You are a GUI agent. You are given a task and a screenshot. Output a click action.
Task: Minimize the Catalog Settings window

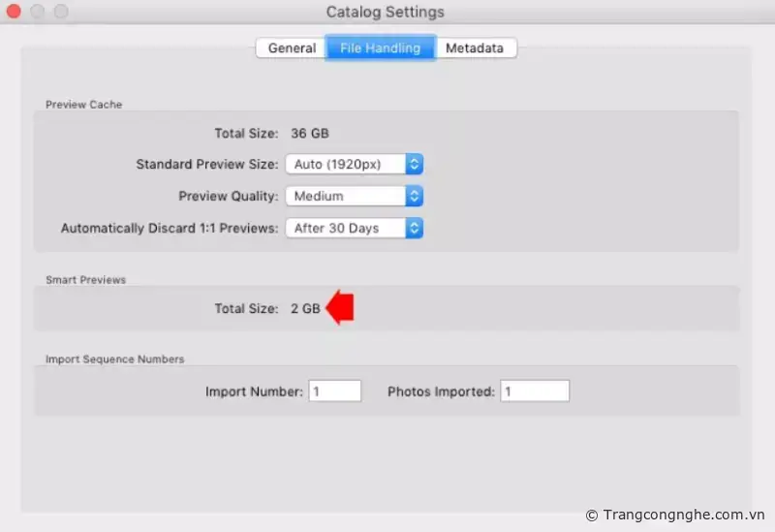click(38, 13)
